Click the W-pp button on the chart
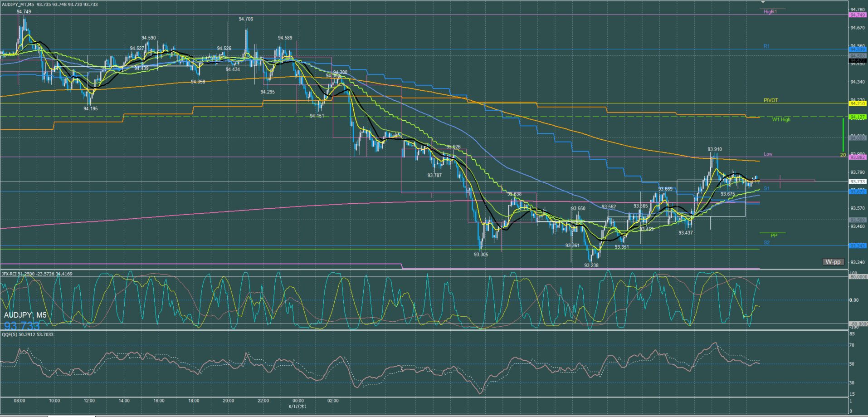868x417 pixels. tap(834, 262)
